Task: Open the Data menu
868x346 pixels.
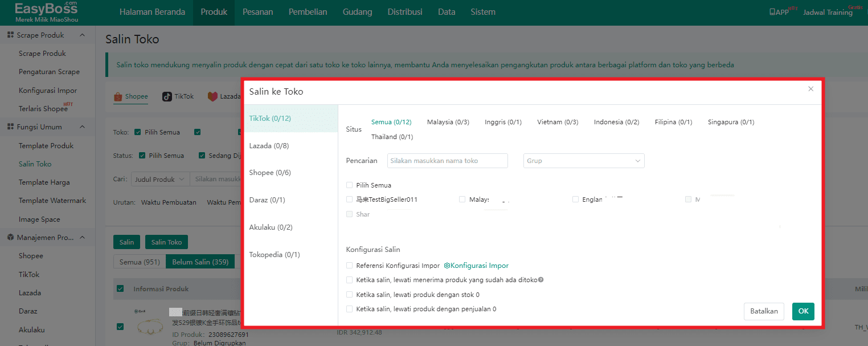Action: coord(447,12)
